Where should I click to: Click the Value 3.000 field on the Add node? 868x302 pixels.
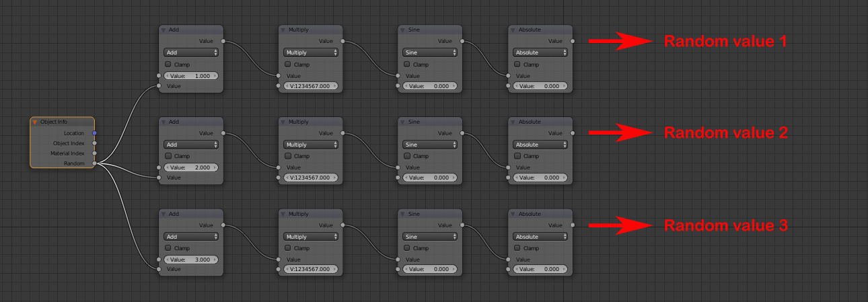[192, 260]
